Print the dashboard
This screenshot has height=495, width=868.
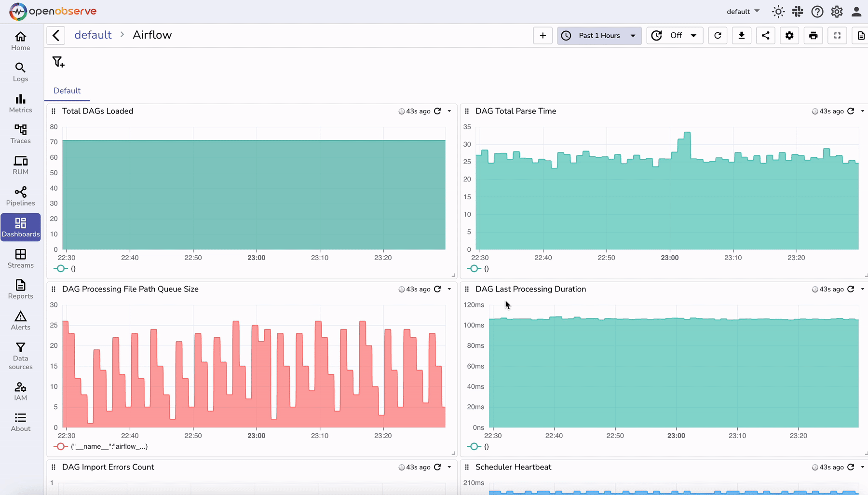(814, 35)
